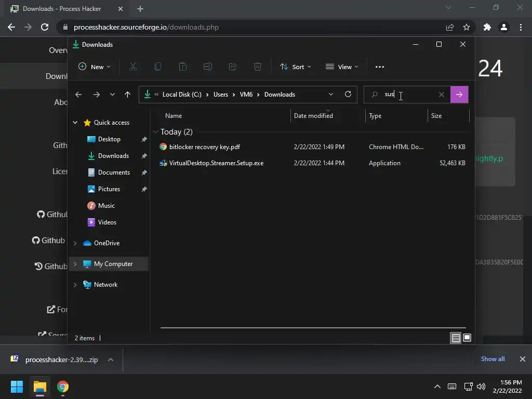Click VM6 in the address breadcrumb
532x399 pixels.
click(x=246, y=95)
